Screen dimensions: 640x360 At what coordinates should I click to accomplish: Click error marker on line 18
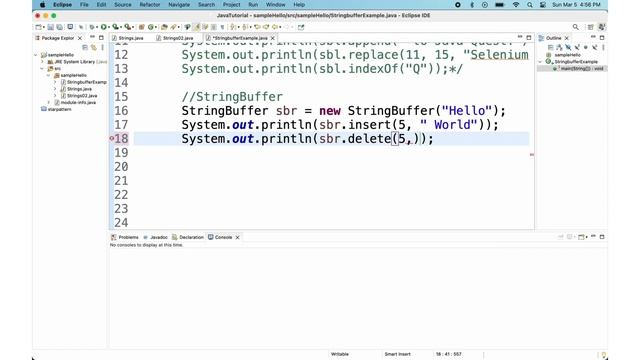click(x=111, y=138)
